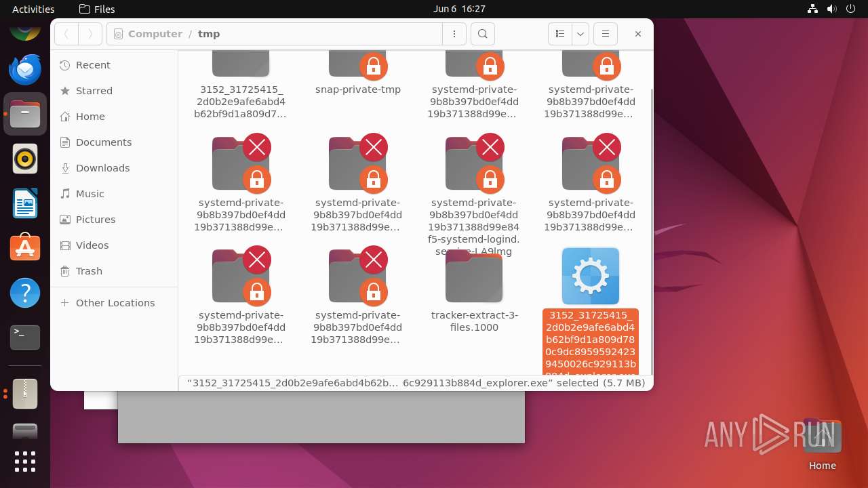Open the path bar options menu

(x=454, y=34)
